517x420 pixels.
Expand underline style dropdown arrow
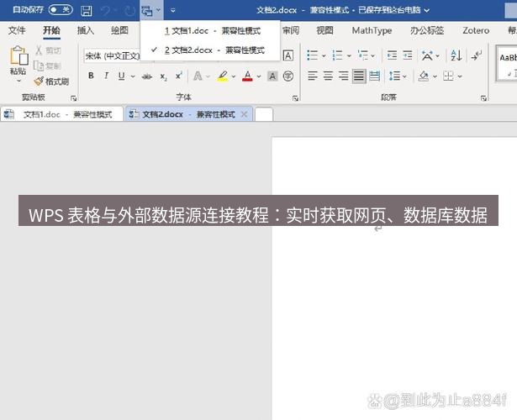tap(133, 76)
